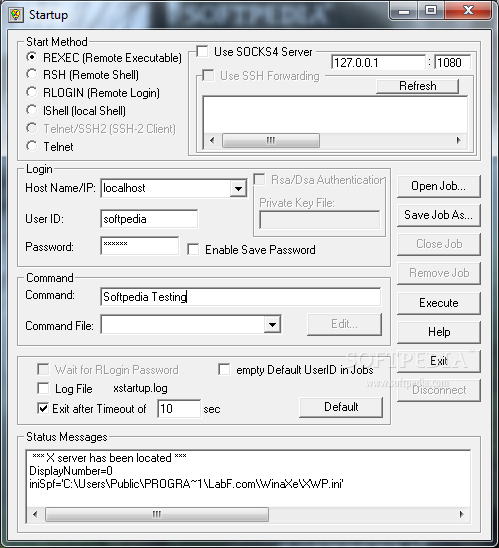Pick lShell (local Shell) radio button
The width and height of the screenshot is (499, 548).
31,110
